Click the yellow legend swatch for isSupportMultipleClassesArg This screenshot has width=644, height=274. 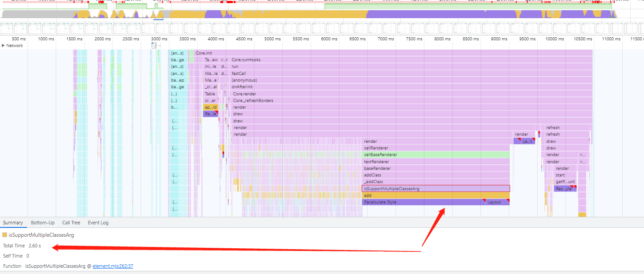pyautogui.click(x=4, y=235)
